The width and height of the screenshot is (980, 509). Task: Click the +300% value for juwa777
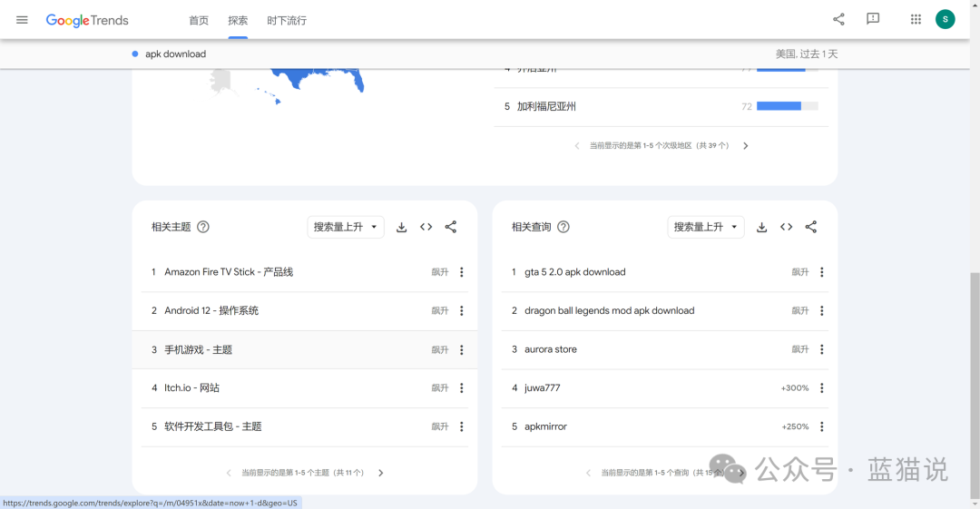[794, 388]
